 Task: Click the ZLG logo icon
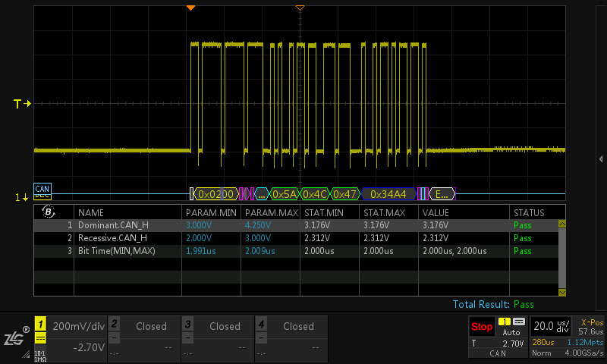15,339
